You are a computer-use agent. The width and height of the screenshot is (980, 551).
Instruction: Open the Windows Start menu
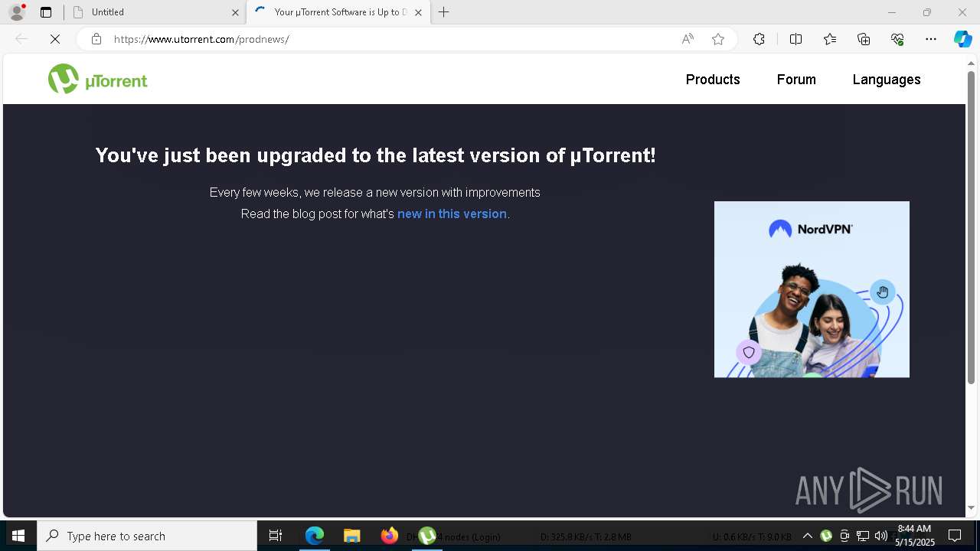(x=18, y=536)
